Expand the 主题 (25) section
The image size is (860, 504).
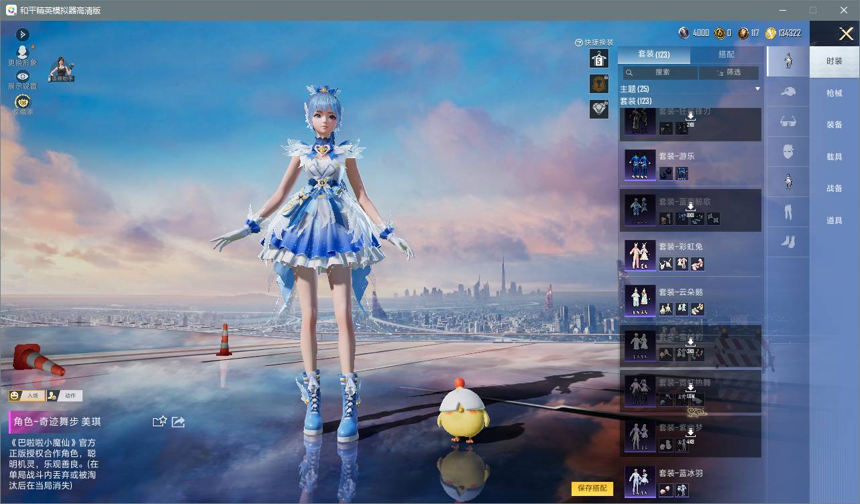click(x=690, y=88)
